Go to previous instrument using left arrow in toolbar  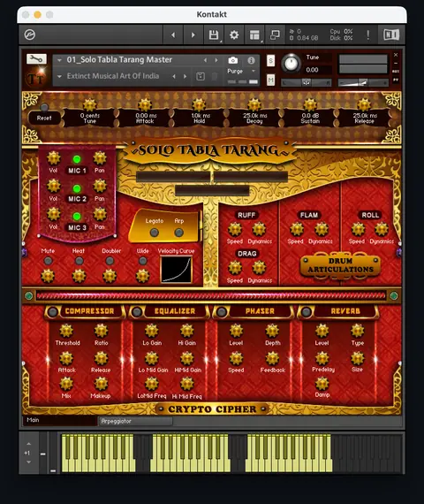pos(173,34)
